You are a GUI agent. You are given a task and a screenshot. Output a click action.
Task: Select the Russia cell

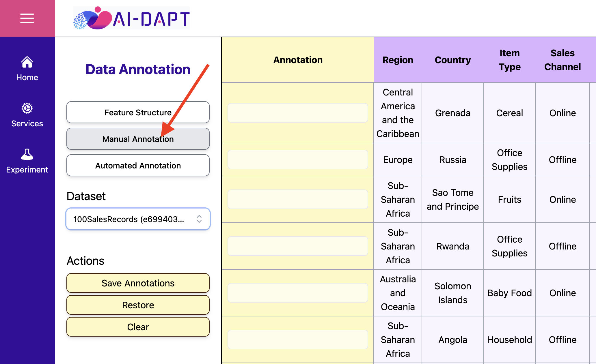point(453,160)
